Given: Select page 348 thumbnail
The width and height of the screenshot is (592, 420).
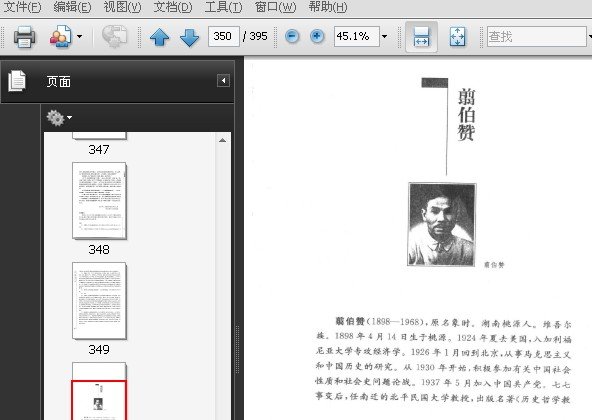Looking at the screenshot, I should 99,201.
